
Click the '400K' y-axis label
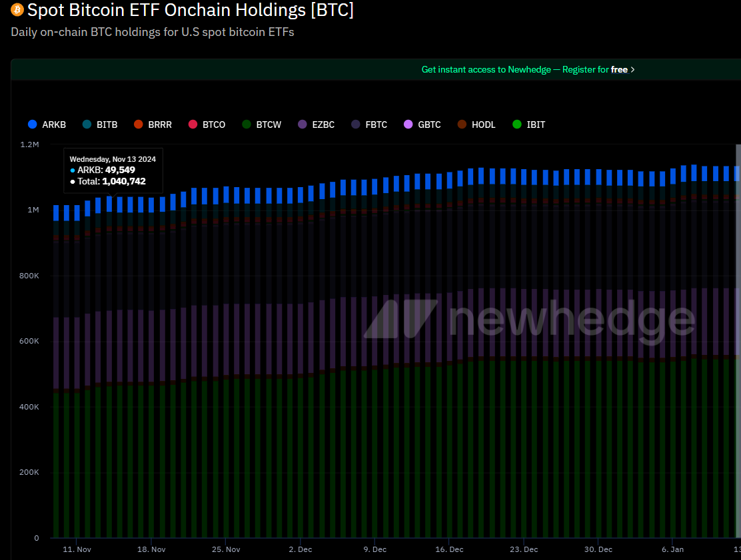click(x=29, y=407)
